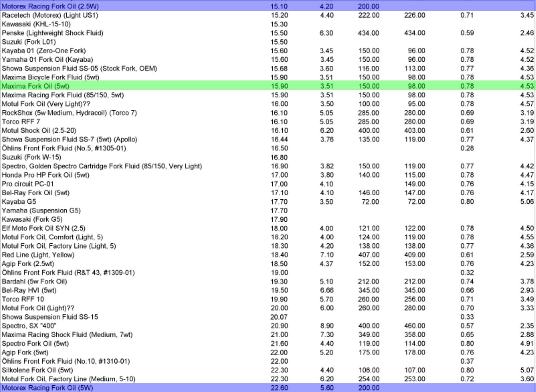Select Maxima Bicycle Fork Fluid (5wt) cell
The image size is (536, 392).
click(x=50, y=77)
